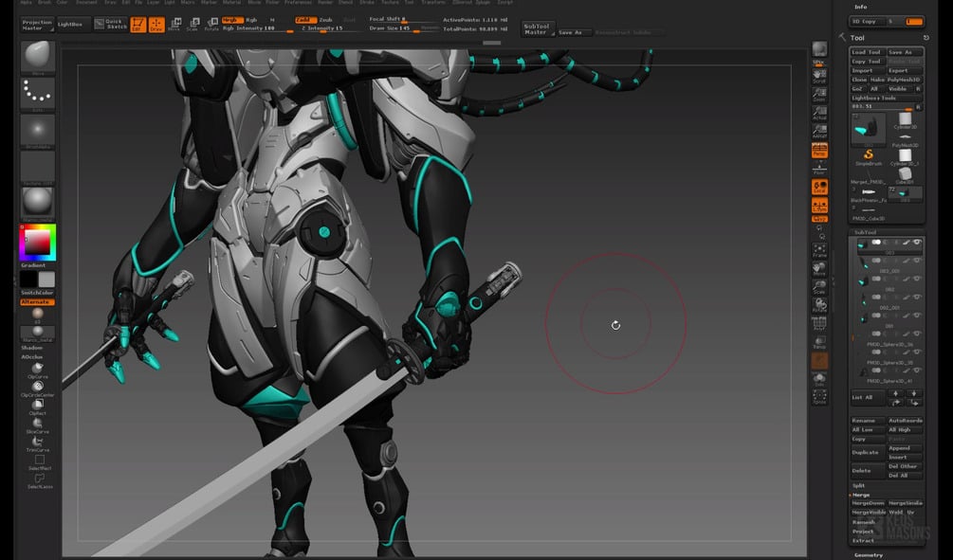Select the ClipCurve brush icon
953x560 pixels.
click(x=38, y=368)
